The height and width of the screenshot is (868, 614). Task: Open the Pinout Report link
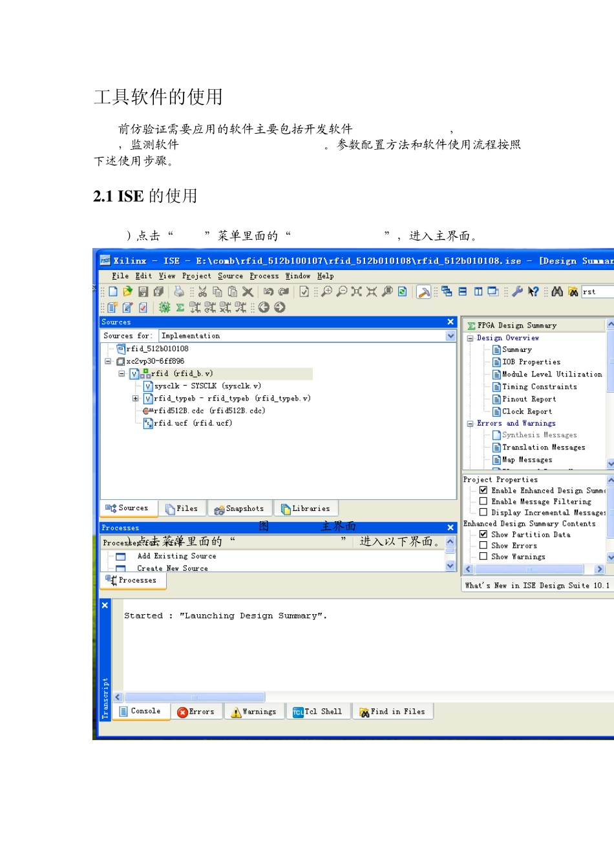coord(529,399)
